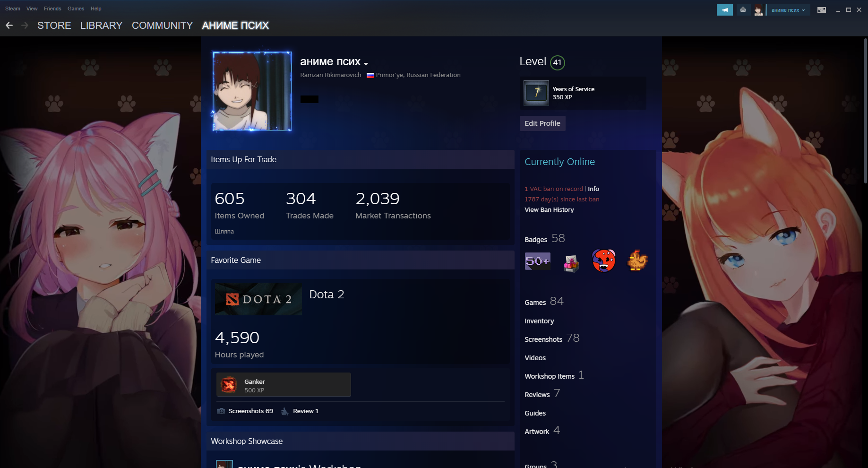868x468 pixels.
Task: Switch to the АНИМЕ ПСИХ tab
Action: point(235,26)
